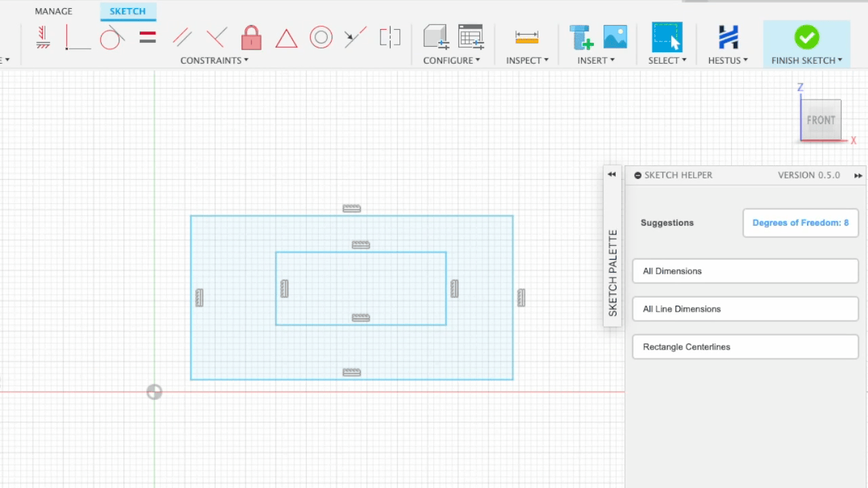The image size is (868, 488).
Task: Click the double-arrow beside VERSION 0.5.0
Action: pos(859,176)
